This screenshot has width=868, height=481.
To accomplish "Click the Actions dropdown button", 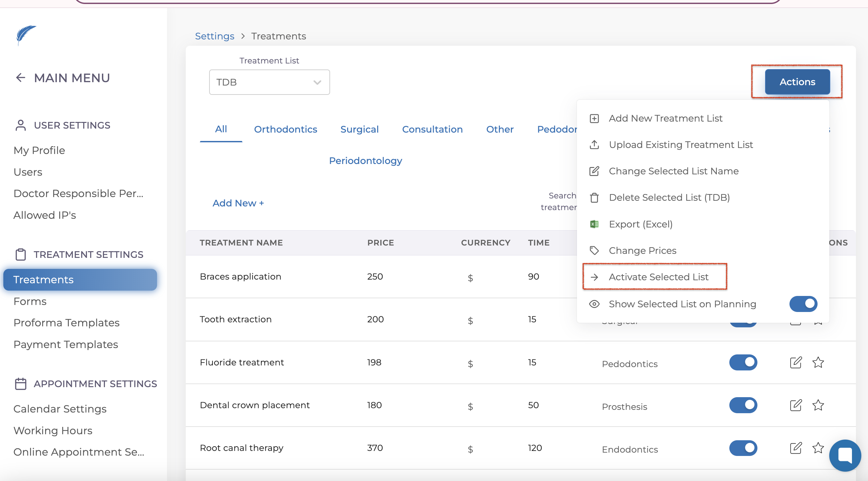I will coord(797,82).
